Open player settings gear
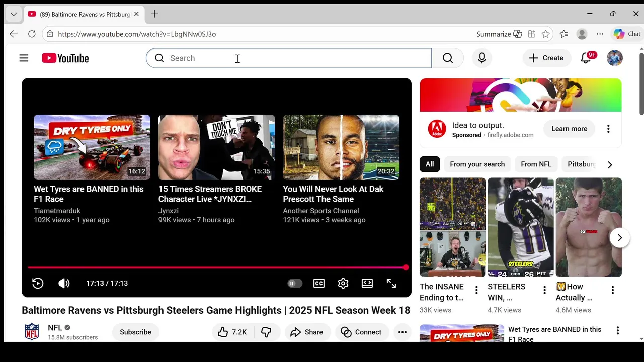This screenshot has width=644, height=362. 343,283
